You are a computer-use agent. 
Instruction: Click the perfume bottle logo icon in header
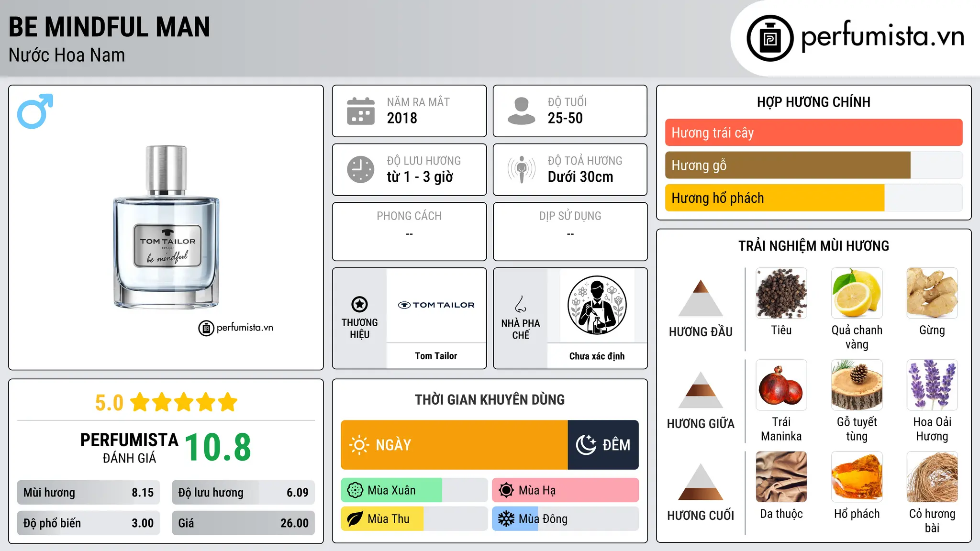tap(770, 38)
